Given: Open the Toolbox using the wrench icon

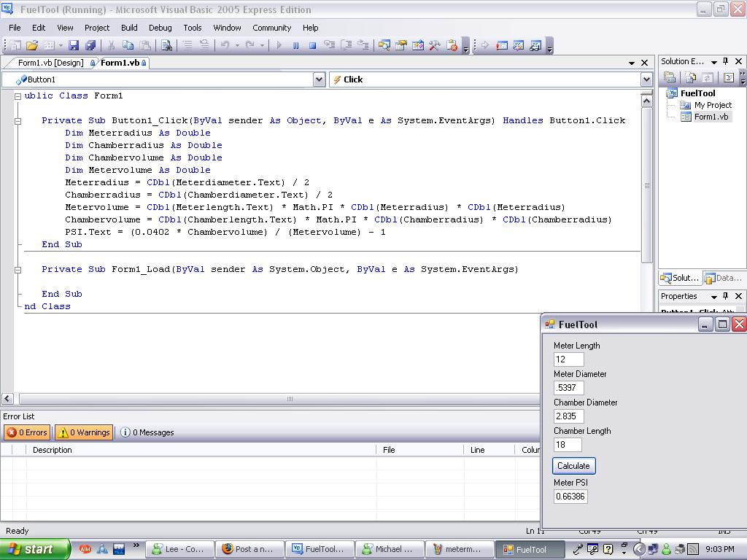Looking at the screenshot, I should coord(435,45).
